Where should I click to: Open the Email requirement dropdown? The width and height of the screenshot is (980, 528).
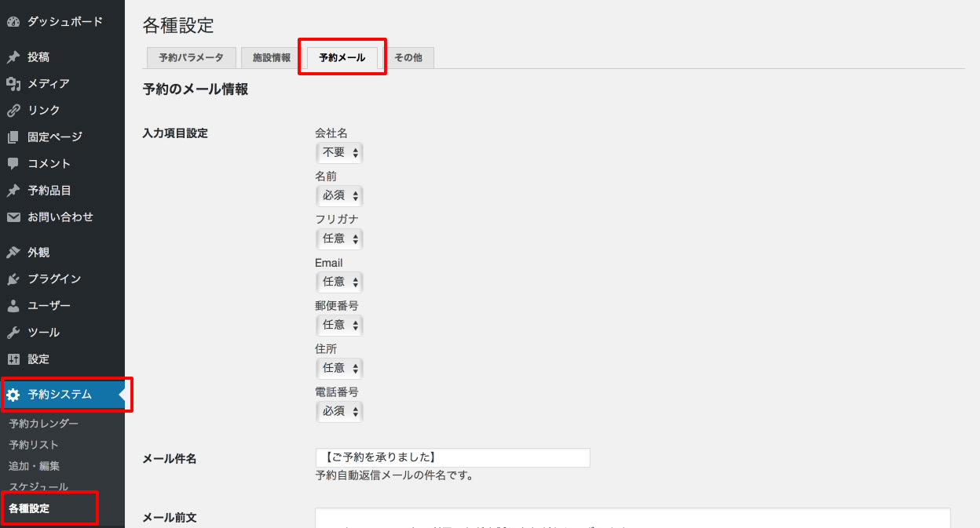pyautogui.click(x=339, y=282)
